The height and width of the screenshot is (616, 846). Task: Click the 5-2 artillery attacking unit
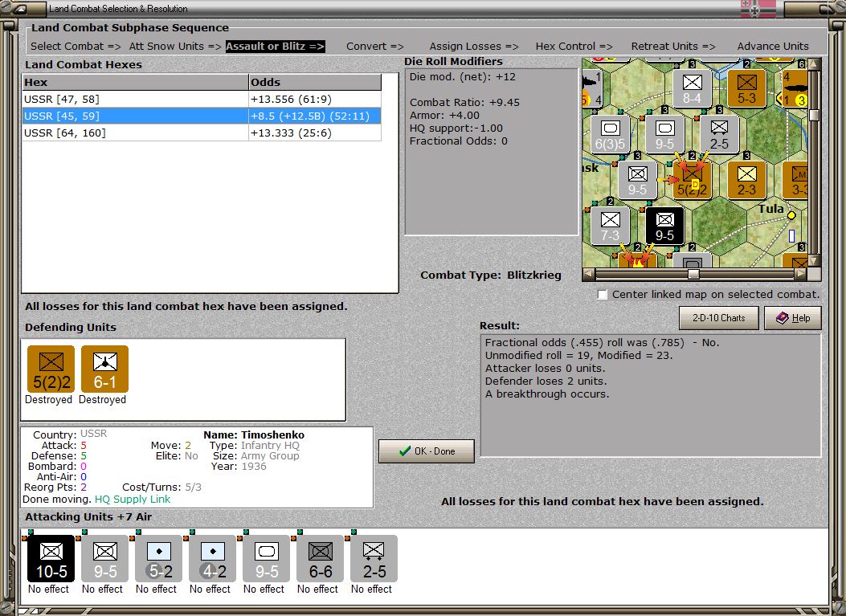point(158,559)
